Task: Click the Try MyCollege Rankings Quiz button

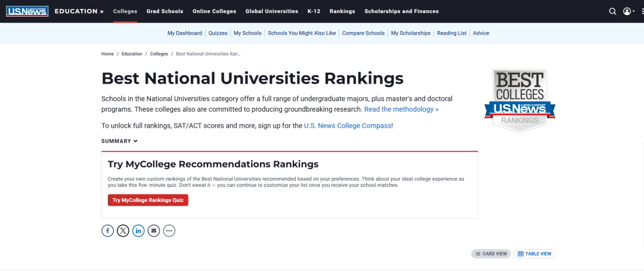Action: click(148, 201)
